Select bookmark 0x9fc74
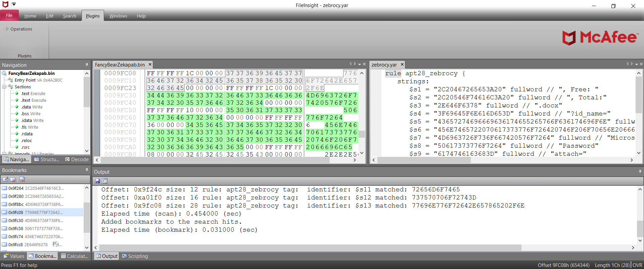644x269 pixels. tap(42, 236)
